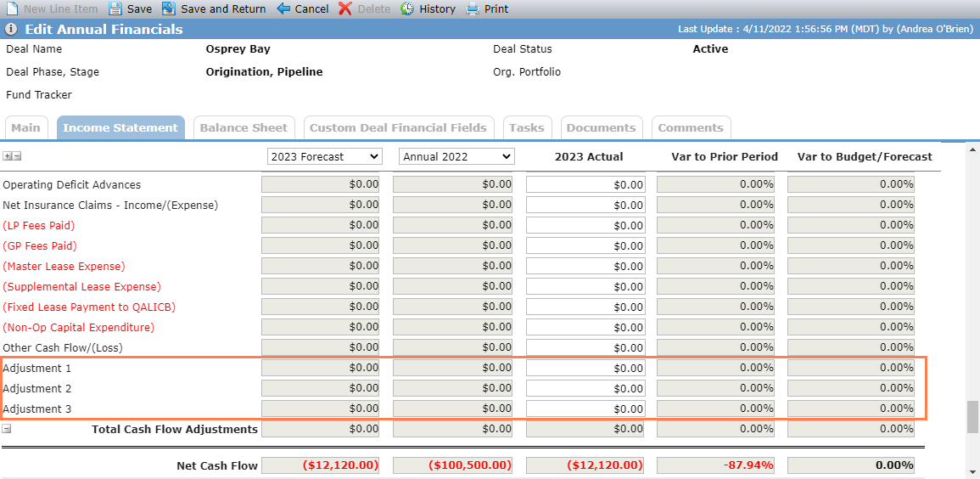Click the Save and Return icon
Image resolution: width=980 pixels, height=479 pixels.
[169, 8]
